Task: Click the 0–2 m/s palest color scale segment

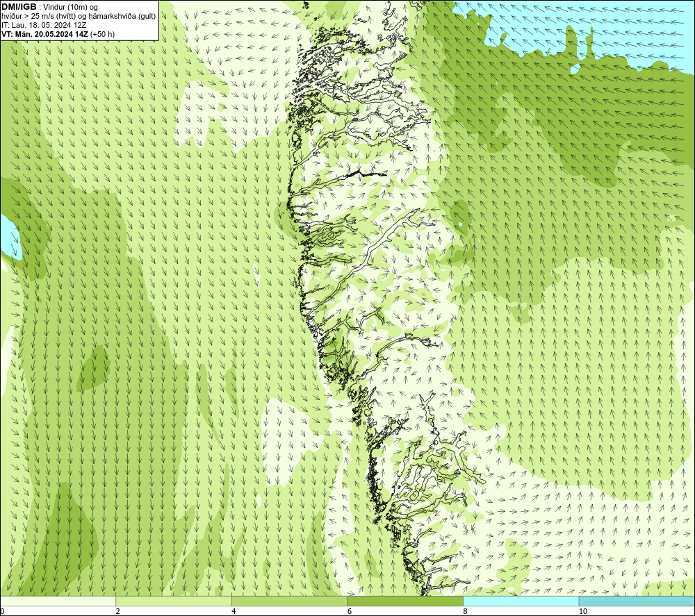Action: coord(58,601)
